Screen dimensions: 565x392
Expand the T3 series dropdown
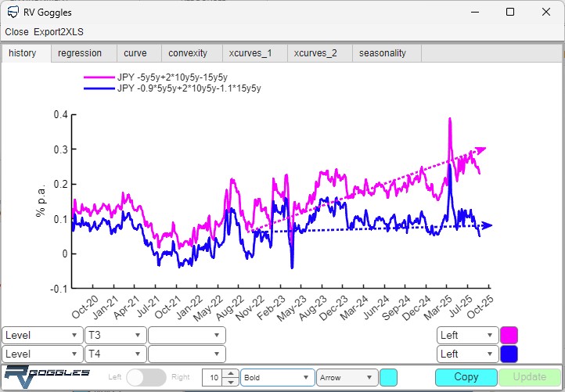[x=115, y=335]
